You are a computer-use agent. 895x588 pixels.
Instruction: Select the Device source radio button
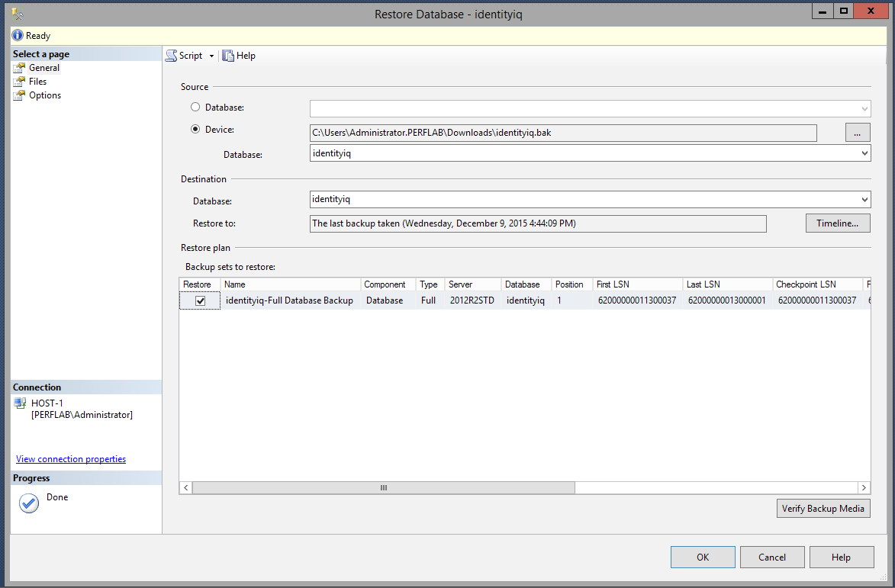(x=195, y=130)
